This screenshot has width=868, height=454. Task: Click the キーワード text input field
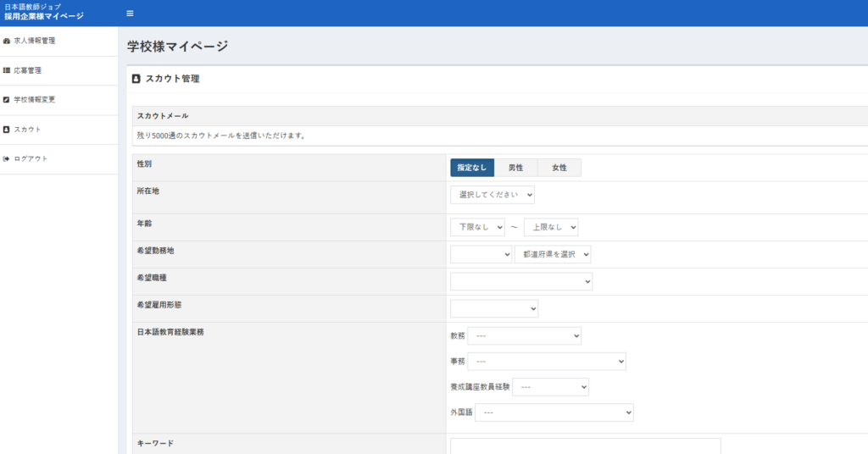coord(585,446)
